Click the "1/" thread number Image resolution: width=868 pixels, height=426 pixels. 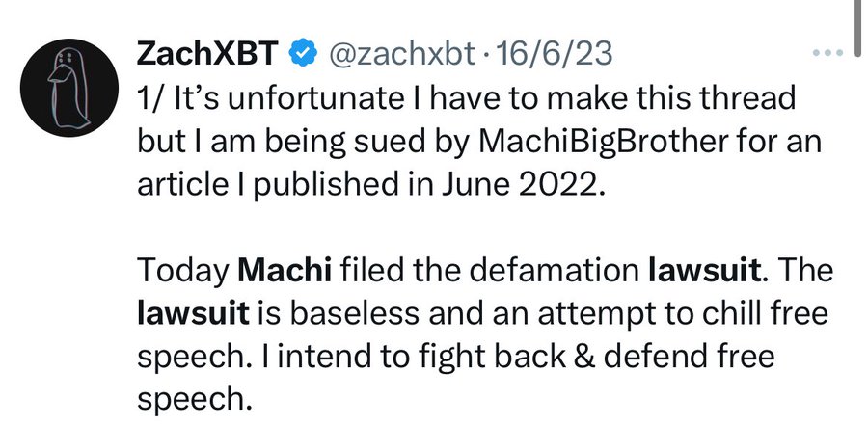pos(151,98)
